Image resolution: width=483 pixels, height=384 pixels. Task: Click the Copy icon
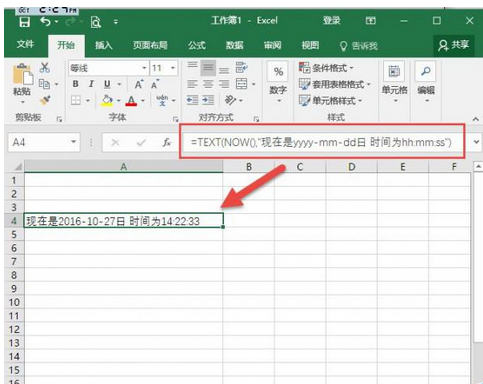[44, 84]
